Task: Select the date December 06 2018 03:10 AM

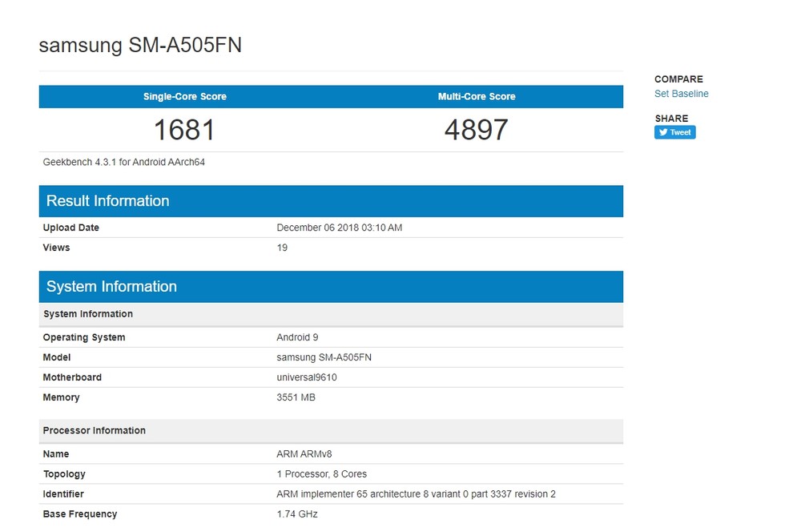Action: (339, 228)
